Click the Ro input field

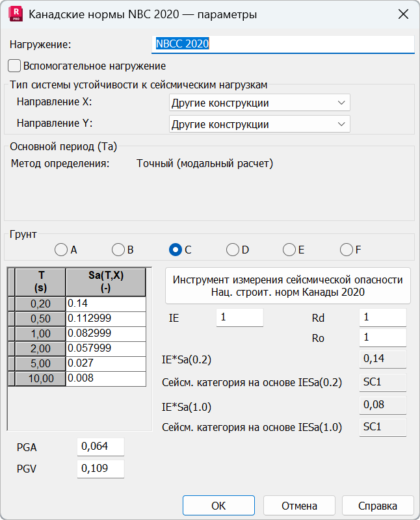(383, 337)
